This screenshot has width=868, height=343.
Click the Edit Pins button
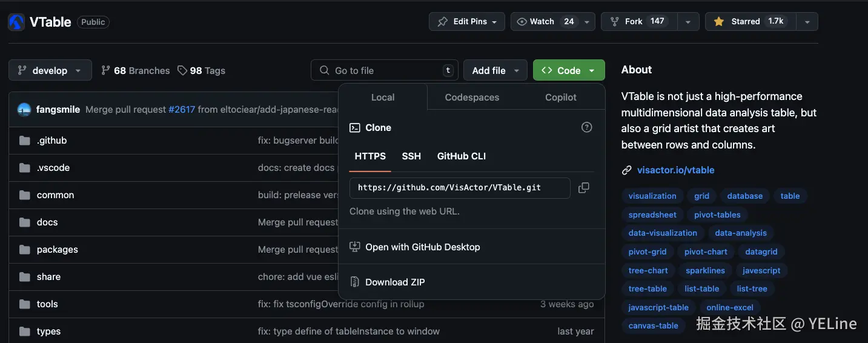click(466, 22)
